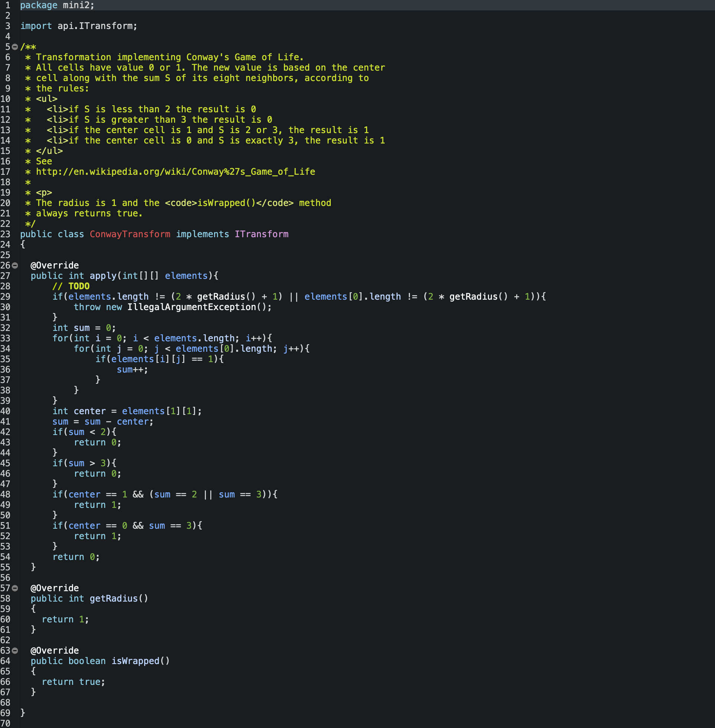
Task: Collapse the isWrapped method fold at line 63
Action: [x=15, y=651]
